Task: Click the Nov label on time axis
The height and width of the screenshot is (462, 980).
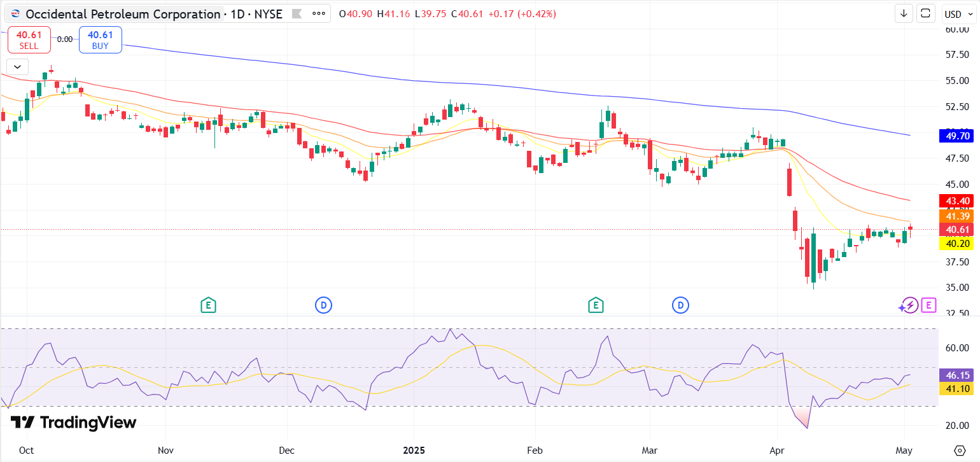Action: point(165,451)
